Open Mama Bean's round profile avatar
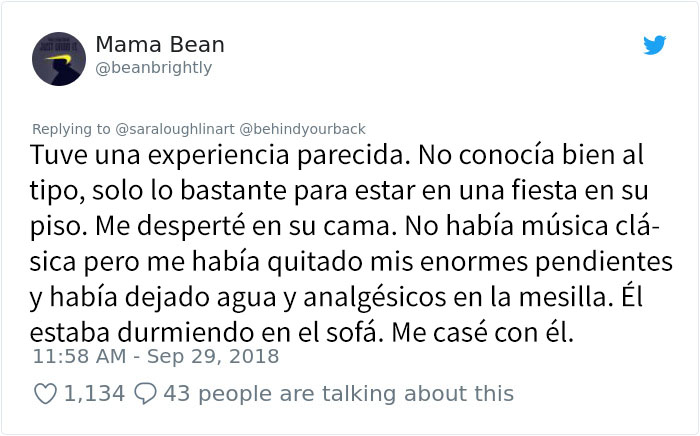Screen dimensions: 700x436 coord(59,58)
